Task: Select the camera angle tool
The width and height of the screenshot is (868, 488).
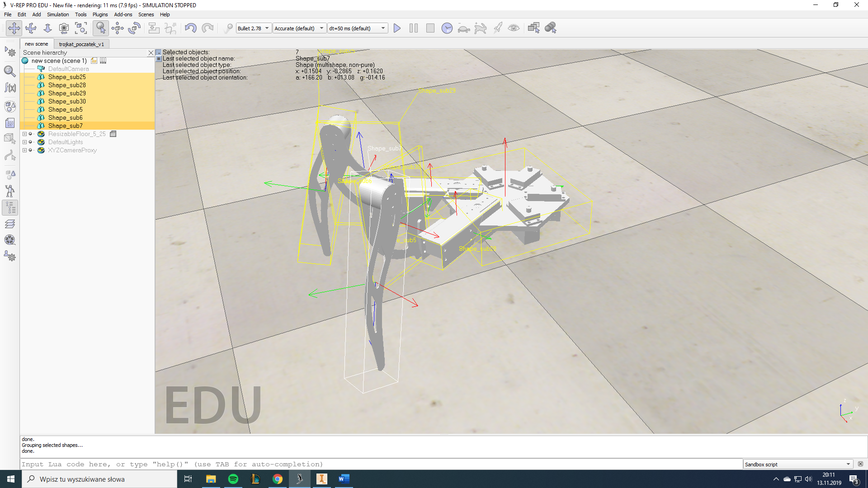Action: (x=64, y=28)
